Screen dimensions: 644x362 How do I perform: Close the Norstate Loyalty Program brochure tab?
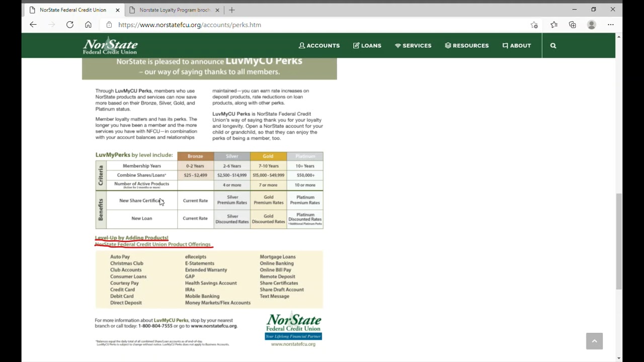(x=218, y=10)
